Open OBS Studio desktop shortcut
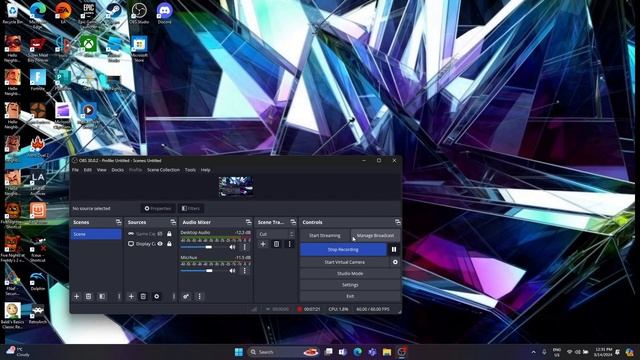The image size is (640, 360). (139, 13)
